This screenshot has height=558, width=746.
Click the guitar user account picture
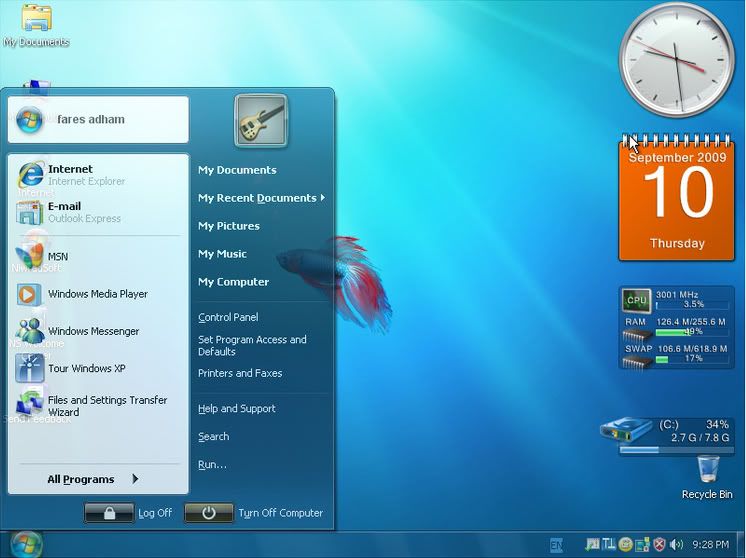coord(261,120)
